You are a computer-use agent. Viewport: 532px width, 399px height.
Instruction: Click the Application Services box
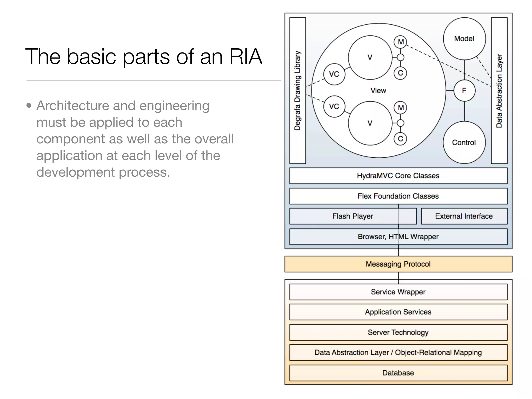tap(398, 312)
